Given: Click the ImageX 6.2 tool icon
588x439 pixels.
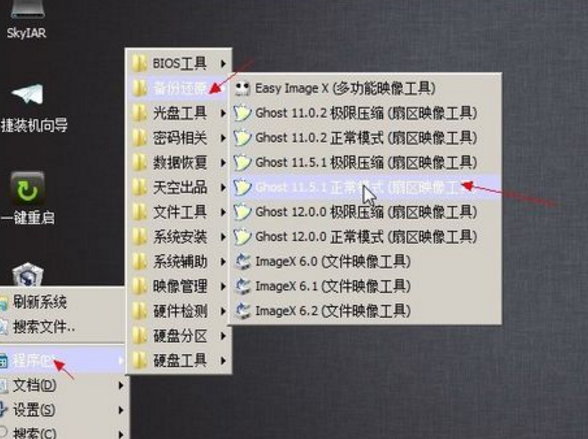Looking at the screenshot, I should click(242, 311).
